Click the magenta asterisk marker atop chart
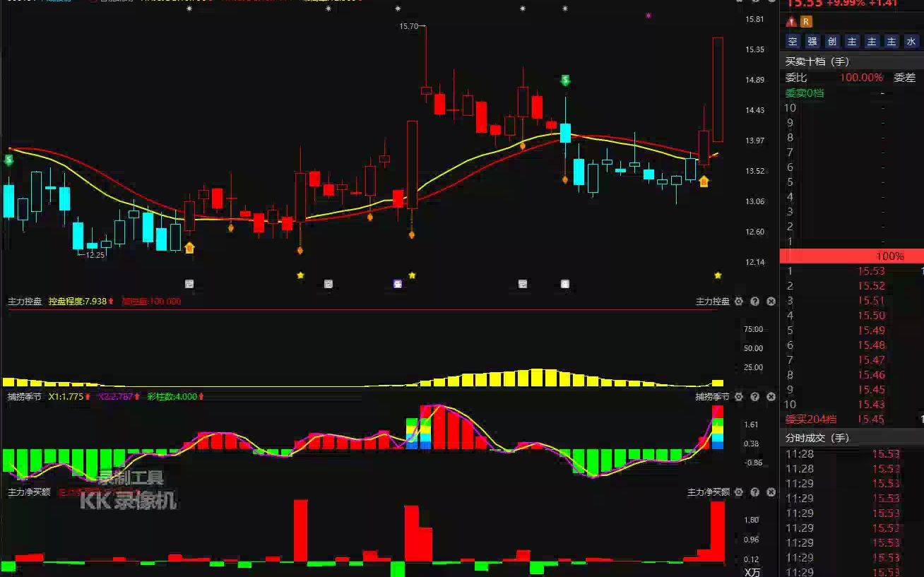Image resolution: width=924 pixels, height=577 pixels. click(x=648, y=15)
